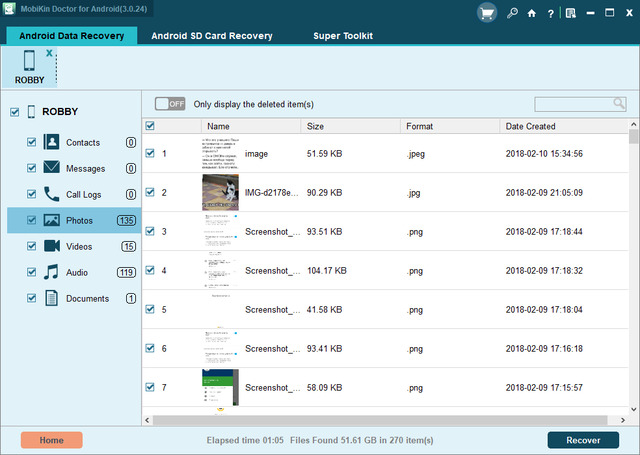Screen dimensions: 640x455
Task: Click the Recover button
Action: tap(582, 440)
